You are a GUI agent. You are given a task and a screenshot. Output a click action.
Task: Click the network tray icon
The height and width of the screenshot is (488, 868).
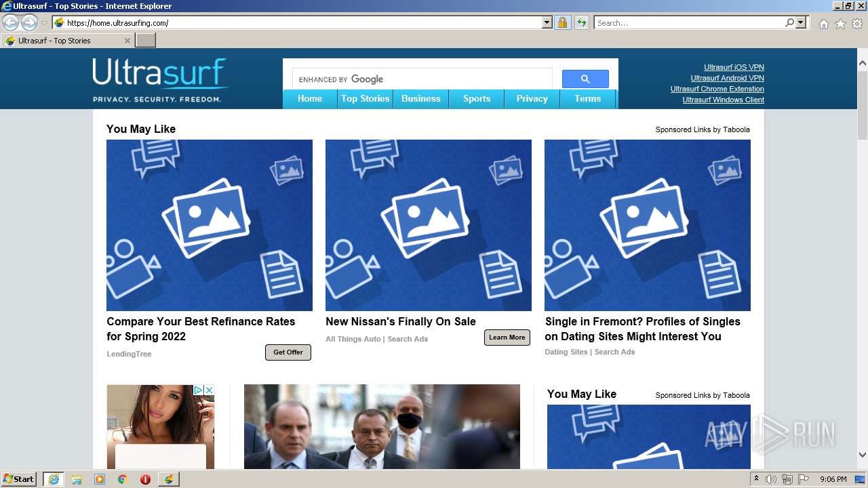pos(787,479)
